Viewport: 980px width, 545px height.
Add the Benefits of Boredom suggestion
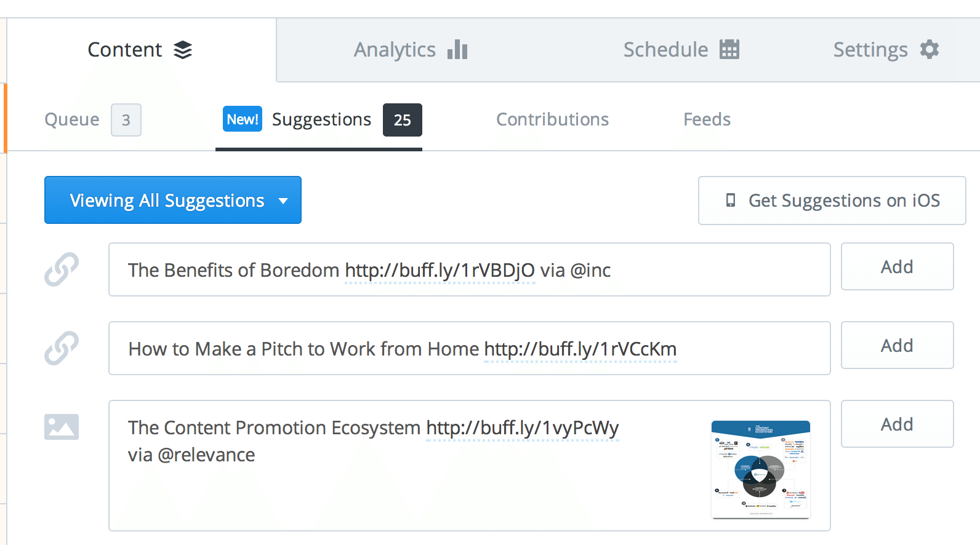896,267
